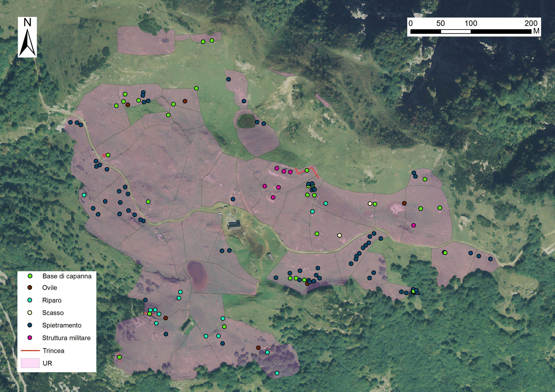Select the 'Struttura militare' legend label
Screen dimensions: 555x392
[x=67, y=338]
